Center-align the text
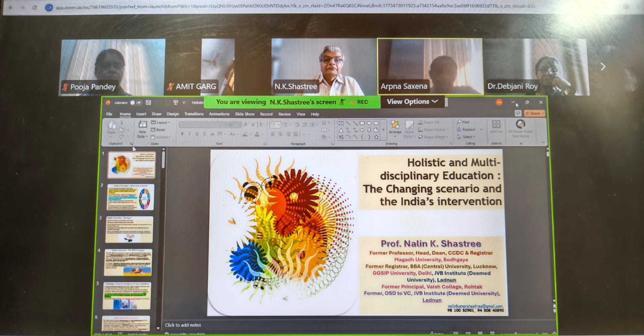Viewport: 644px width, 336px height. point(281,134)
